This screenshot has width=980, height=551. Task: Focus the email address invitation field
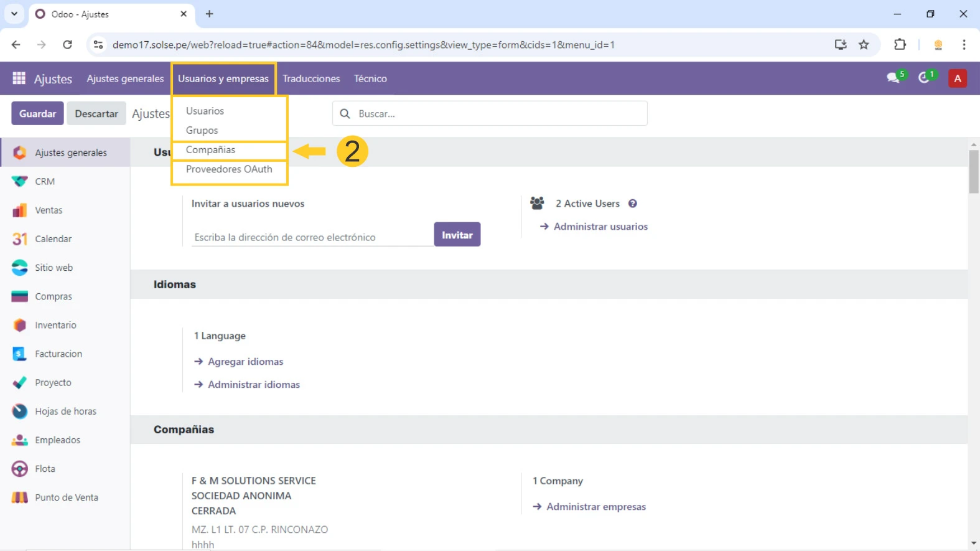click(x=311, y=237)
